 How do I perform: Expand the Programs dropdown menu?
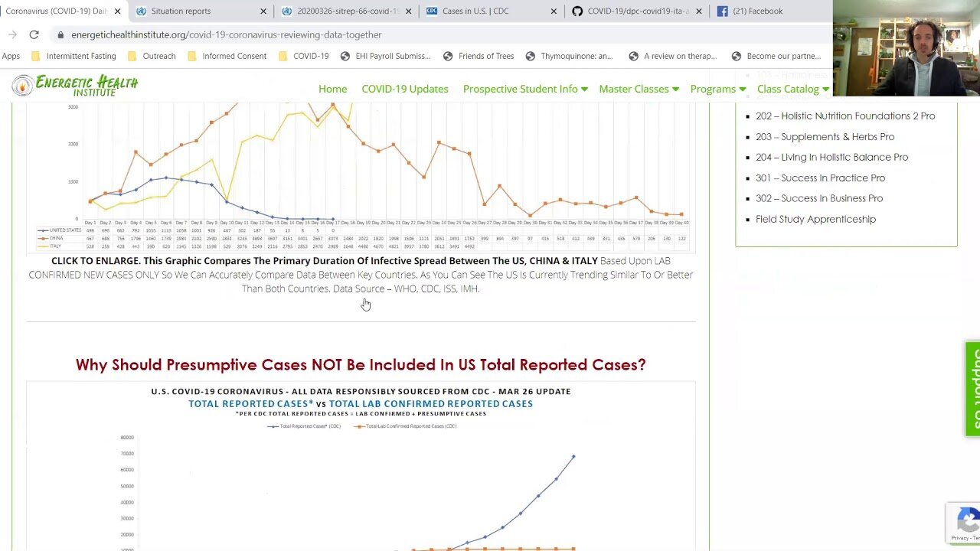pos(717,89)
